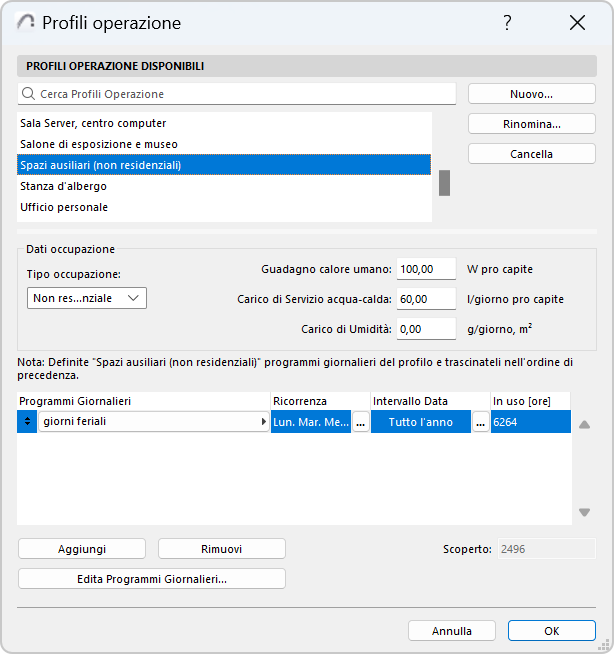Close the Profili operazione dialog
This screenshot has height=654, width=614.
pos(577,23)
